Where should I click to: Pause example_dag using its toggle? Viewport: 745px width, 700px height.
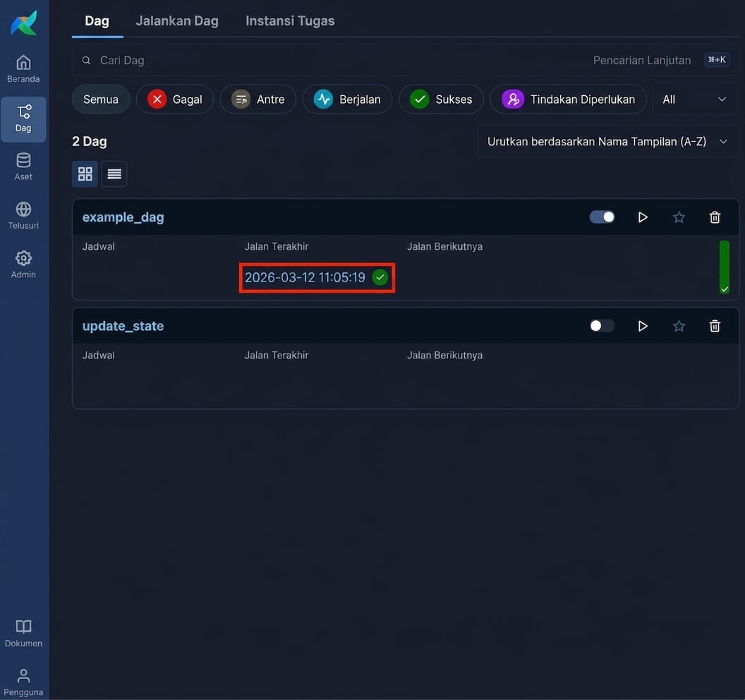[602, 217]
